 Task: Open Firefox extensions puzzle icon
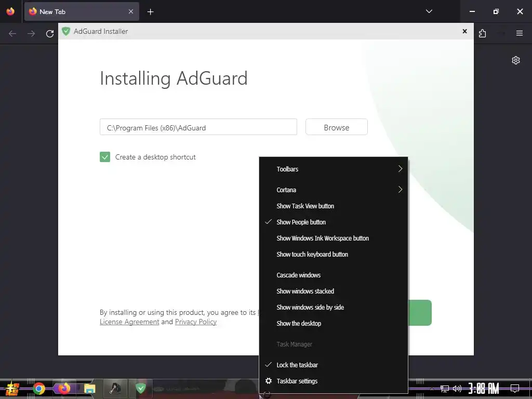click(482, 33)
